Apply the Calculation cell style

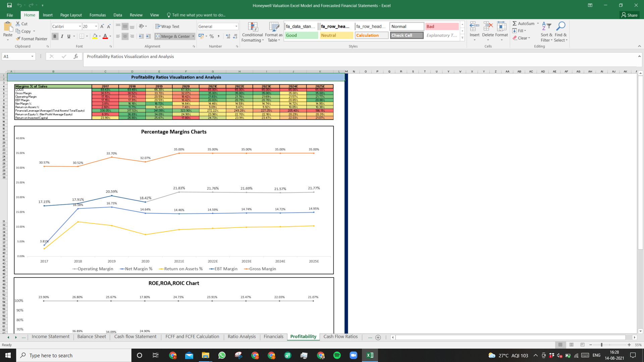(372, 35)
